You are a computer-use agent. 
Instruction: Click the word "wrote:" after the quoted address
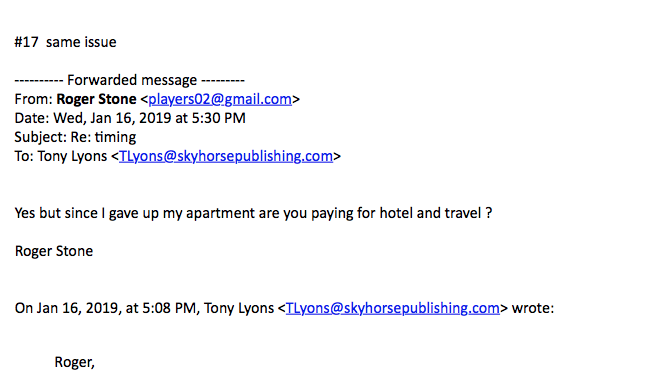click(x=533, y=308)
